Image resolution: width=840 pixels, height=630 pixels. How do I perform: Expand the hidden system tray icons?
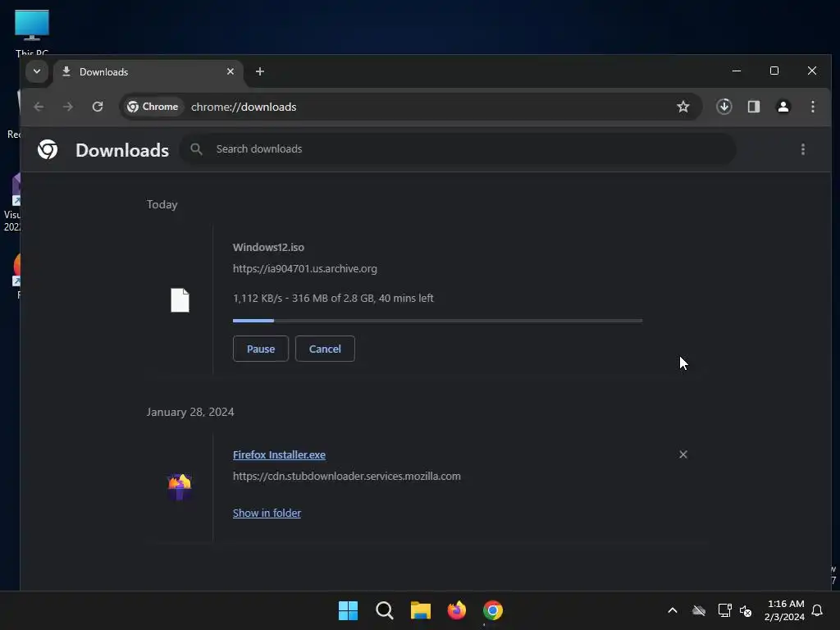point(673,610)
